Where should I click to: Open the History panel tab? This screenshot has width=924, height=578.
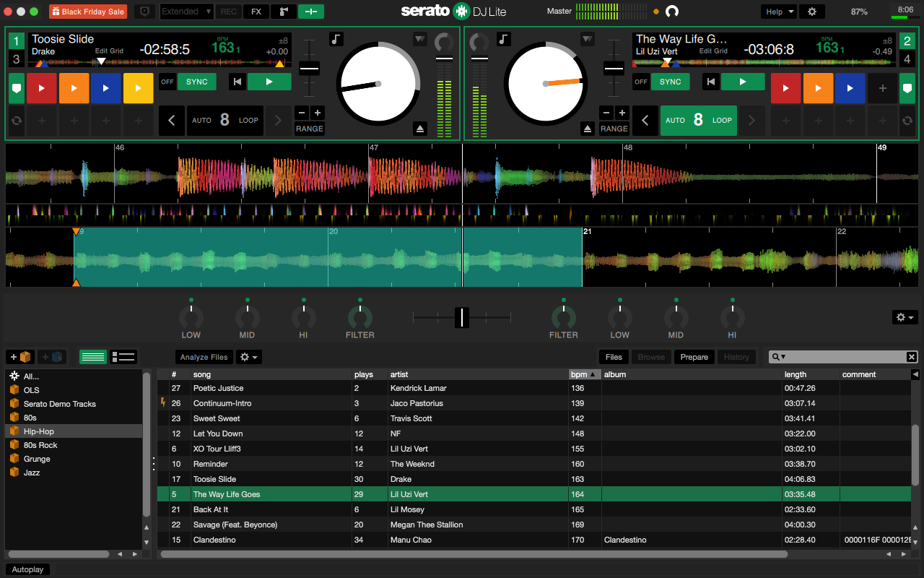click(x=736, y=357)
